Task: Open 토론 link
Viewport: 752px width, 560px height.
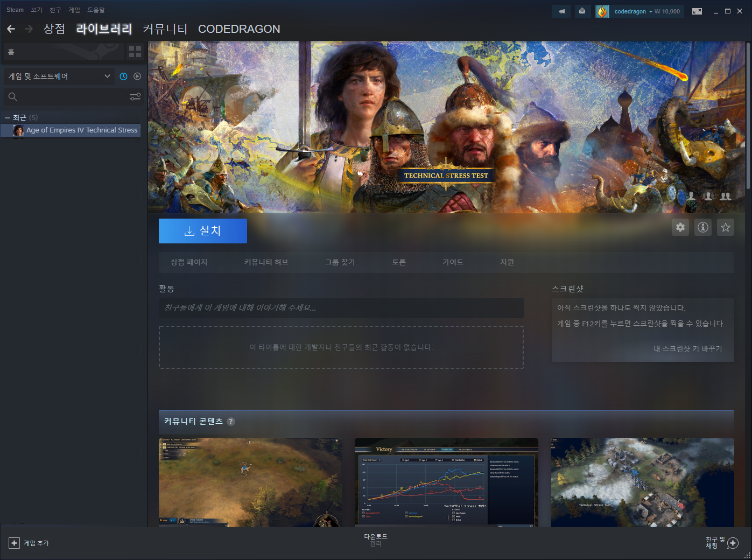Action: [x=399, y=262]
